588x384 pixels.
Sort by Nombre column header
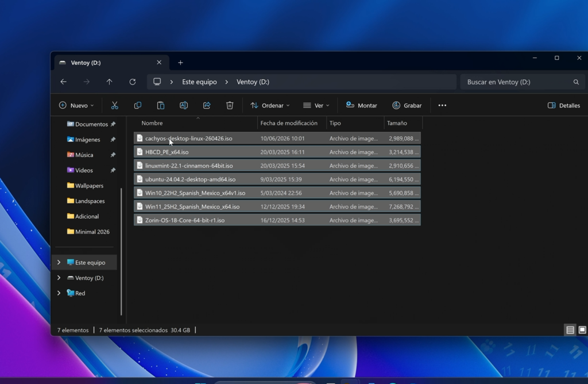tap(152, 123)
